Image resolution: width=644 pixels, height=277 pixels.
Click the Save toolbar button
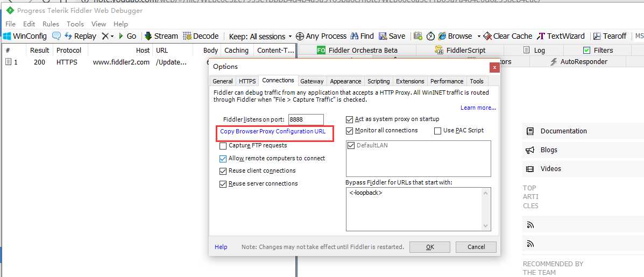(x=392, y=36)
